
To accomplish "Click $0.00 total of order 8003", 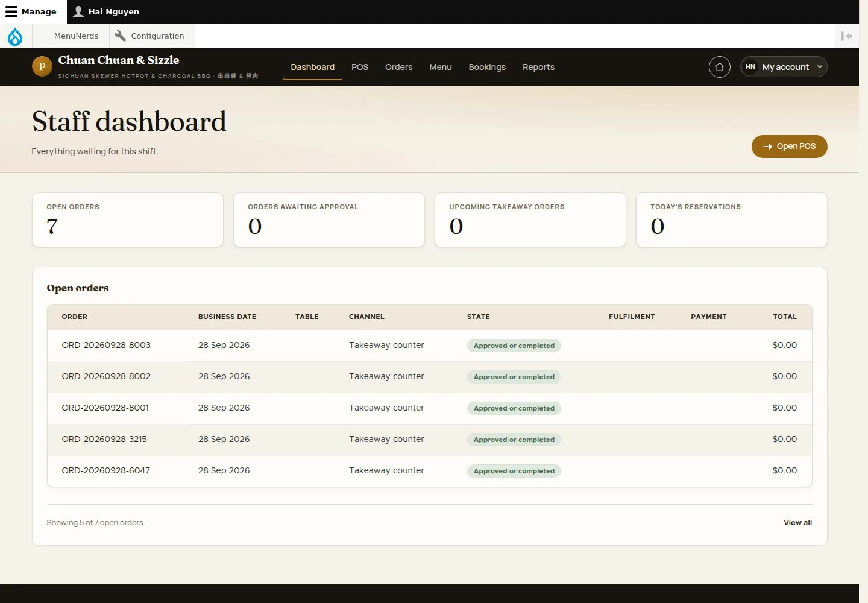I will [x=785, y=345].
